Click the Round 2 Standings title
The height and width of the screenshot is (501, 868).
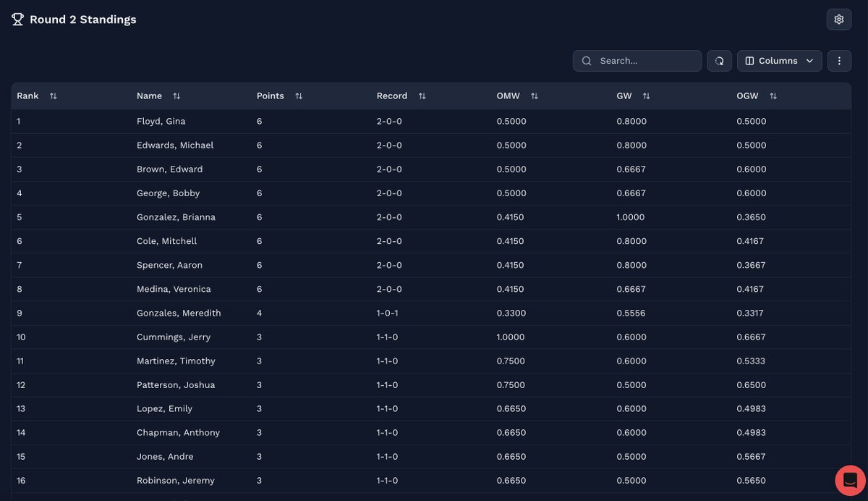pyautogui.click(x=82, y=20)
